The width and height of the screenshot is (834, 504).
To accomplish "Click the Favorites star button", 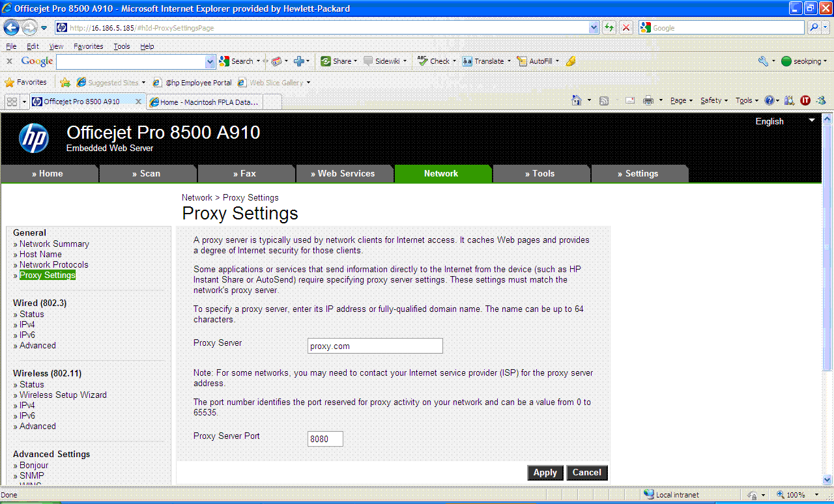I will click(x=25, y=83).
